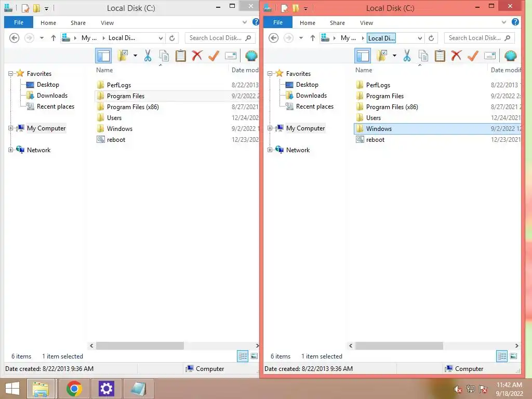The width and height of the screenshot is (532, 399).
Task: Click Paste clipboard icon in left window
Action: coord(180,56)
